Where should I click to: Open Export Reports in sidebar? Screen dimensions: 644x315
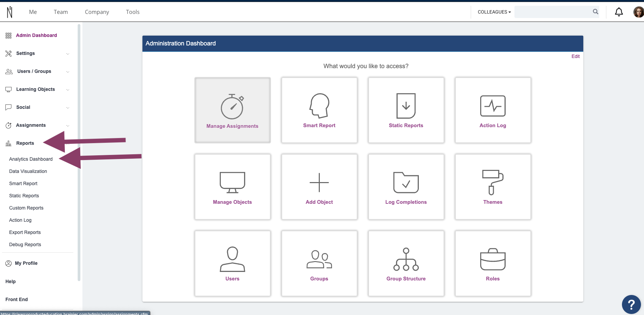[x=25, y=232]
